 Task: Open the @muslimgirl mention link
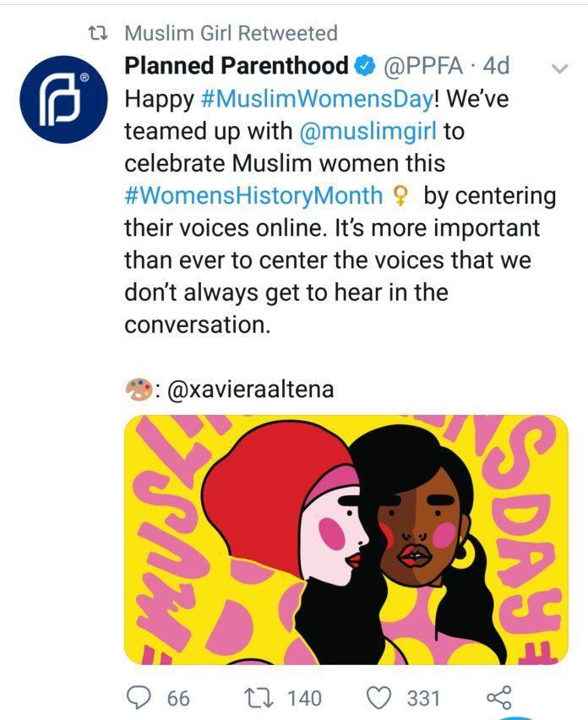tap(367, 131)
